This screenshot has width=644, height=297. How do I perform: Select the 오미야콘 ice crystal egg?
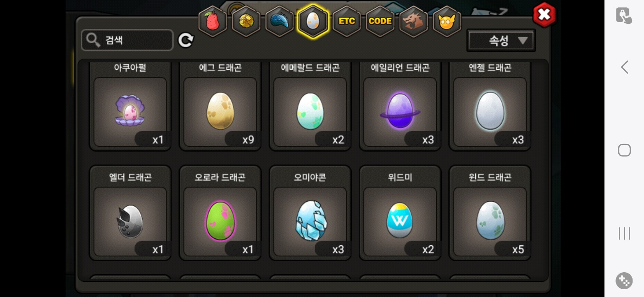pos(310,214)
